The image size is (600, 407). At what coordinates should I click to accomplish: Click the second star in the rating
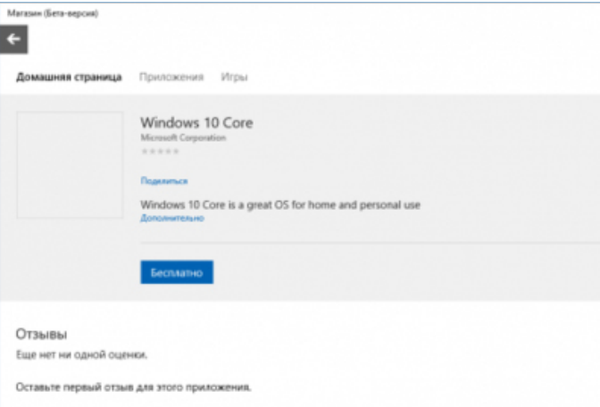(x=152, y=151)
